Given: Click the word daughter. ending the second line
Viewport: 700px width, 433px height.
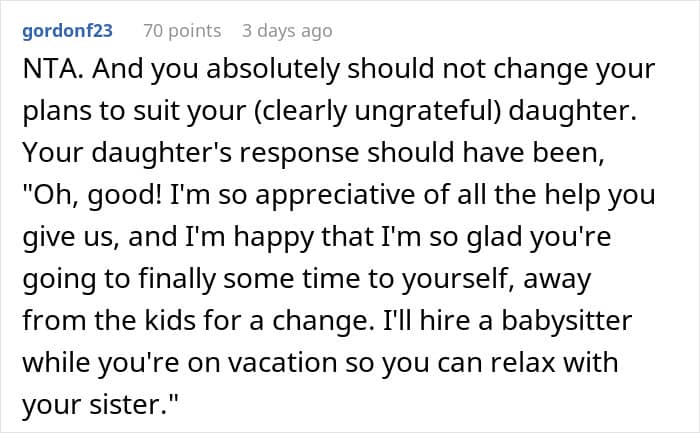Looking at the screenshot, I should (x=572, y=111).
